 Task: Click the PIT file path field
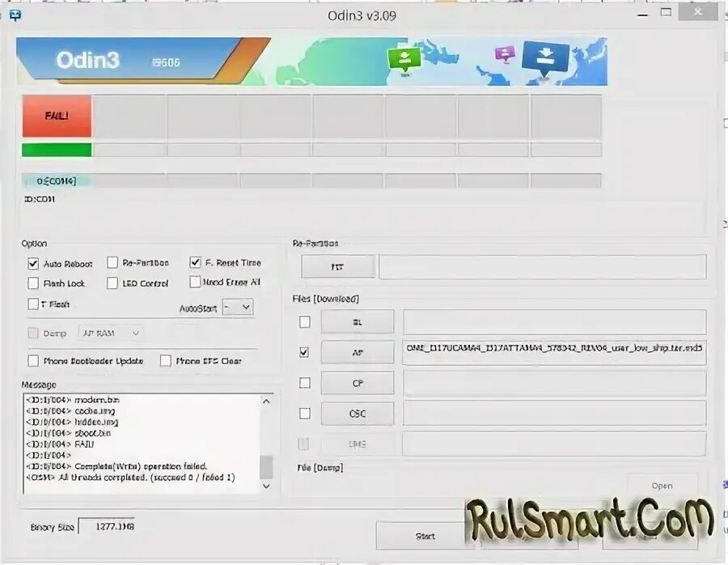pos(542,266)
